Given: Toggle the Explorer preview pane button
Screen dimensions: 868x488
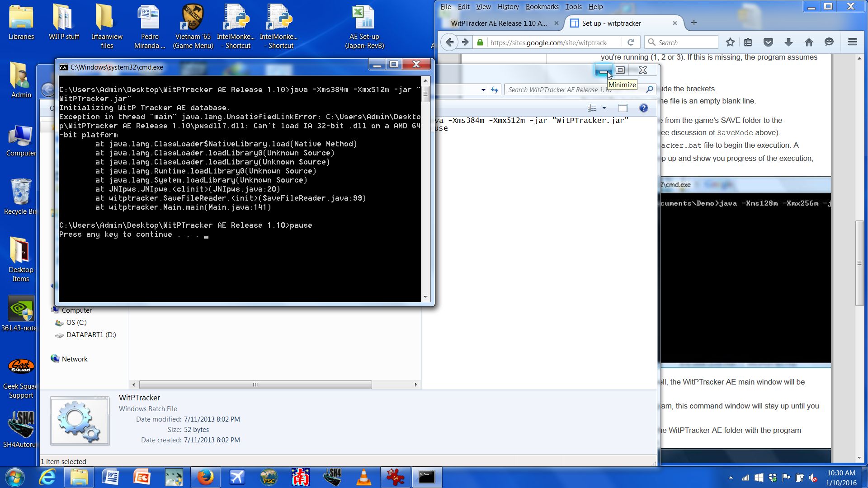Looking at the screenshot, I should point(623,108).
